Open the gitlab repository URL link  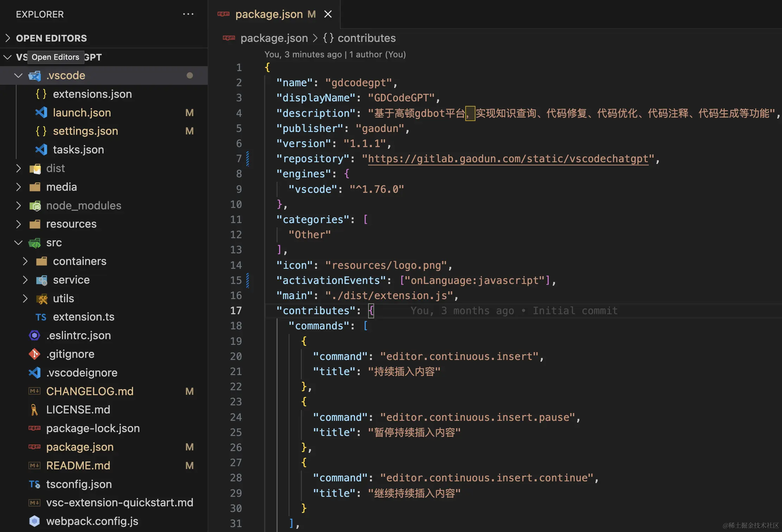click(x=508, y=159)
